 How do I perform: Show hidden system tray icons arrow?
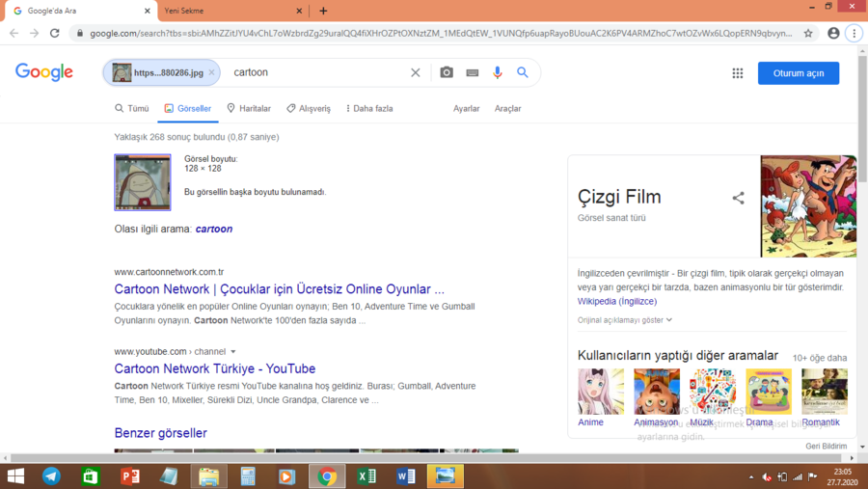click(751, 476)
